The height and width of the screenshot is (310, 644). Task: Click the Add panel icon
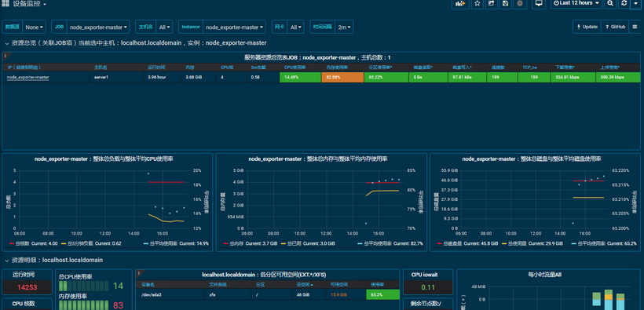click(460, 3)
